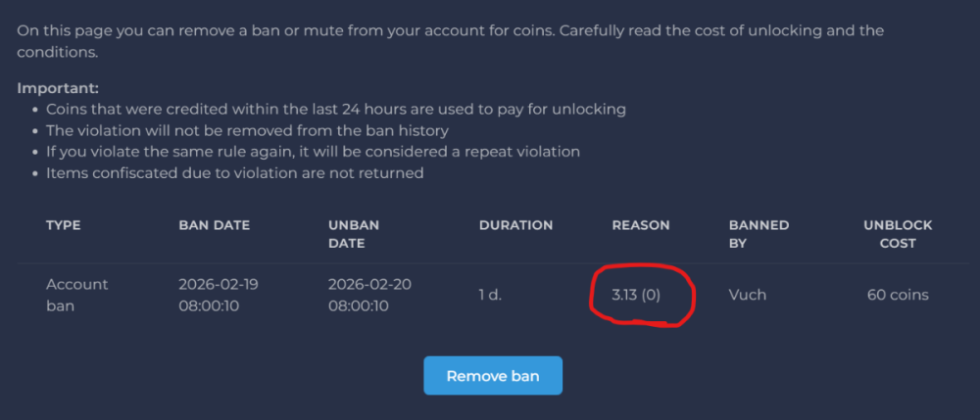Screen dimensions: 980x420
Task: Select the REASON column header
Action: click(x=641, y=225)
